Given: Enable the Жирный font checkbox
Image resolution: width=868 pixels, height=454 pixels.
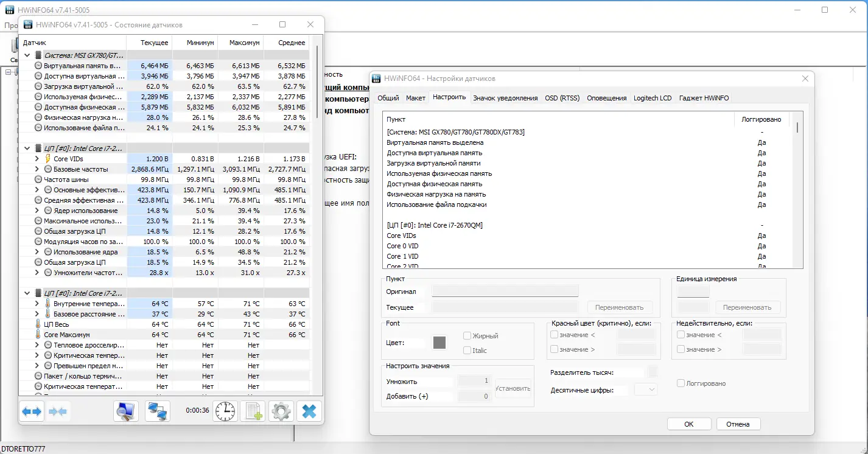Looking at the screenshot, I should (467, 336).
